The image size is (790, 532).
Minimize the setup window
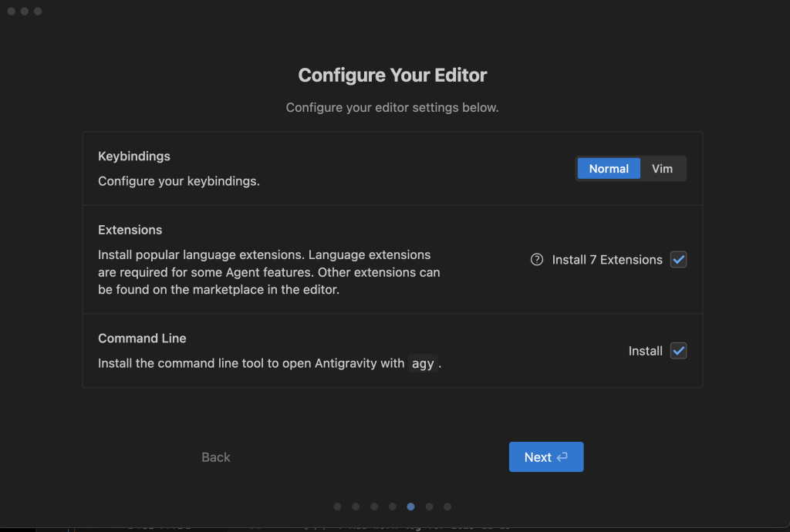point(25,12)
